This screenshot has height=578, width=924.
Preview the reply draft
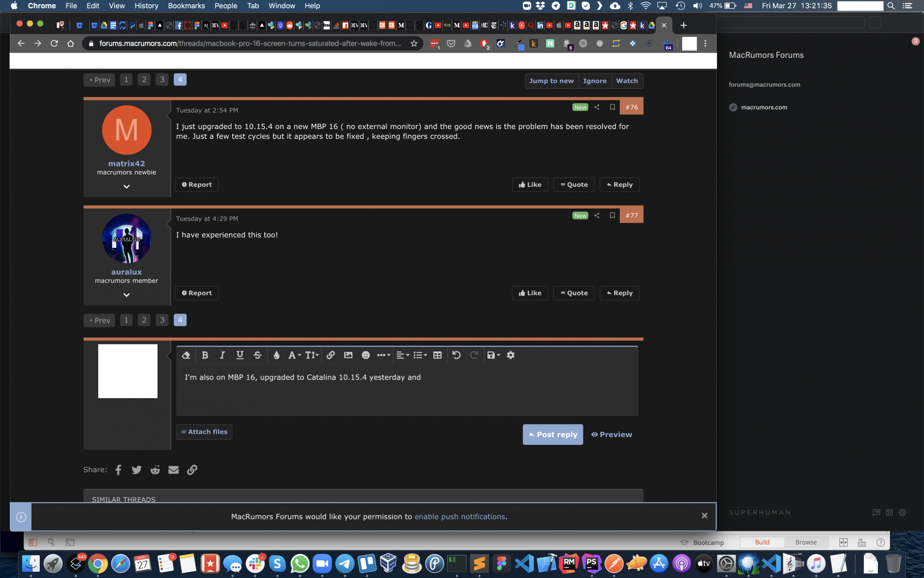tap(612, 435)
